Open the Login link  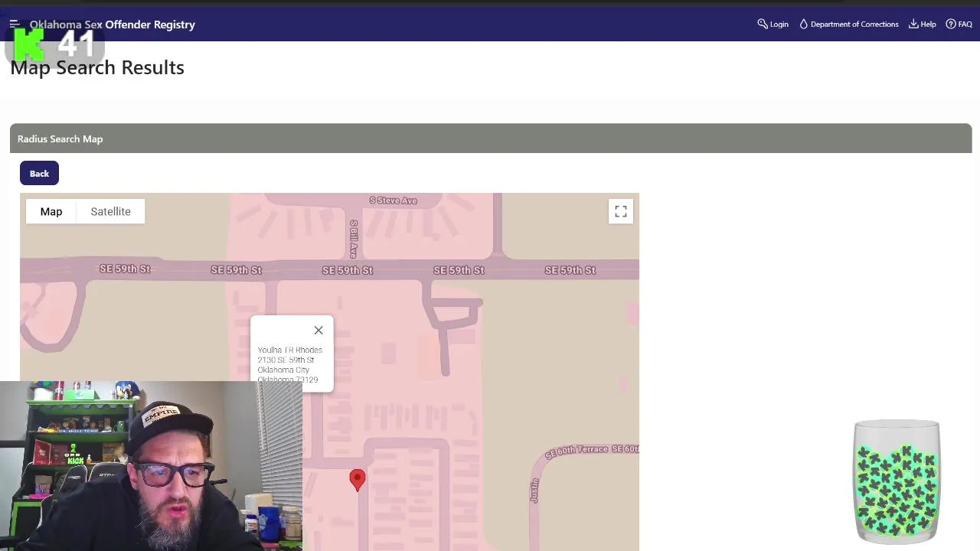pyautogui.click(x=773, y=24)
